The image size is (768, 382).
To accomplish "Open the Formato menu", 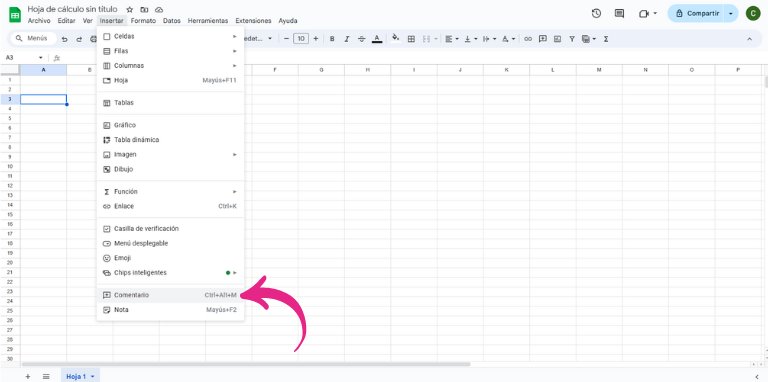I will 144,21.
